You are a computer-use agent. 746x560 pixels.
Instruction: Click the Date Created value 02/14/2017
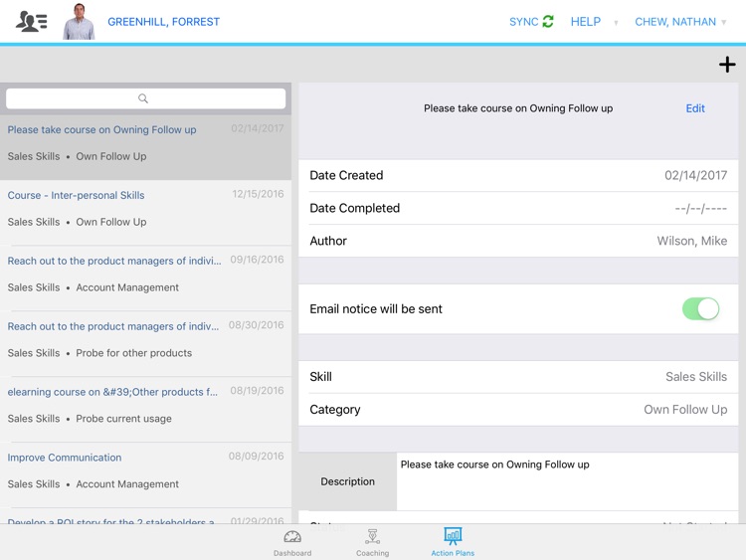(x=695, y=176)
